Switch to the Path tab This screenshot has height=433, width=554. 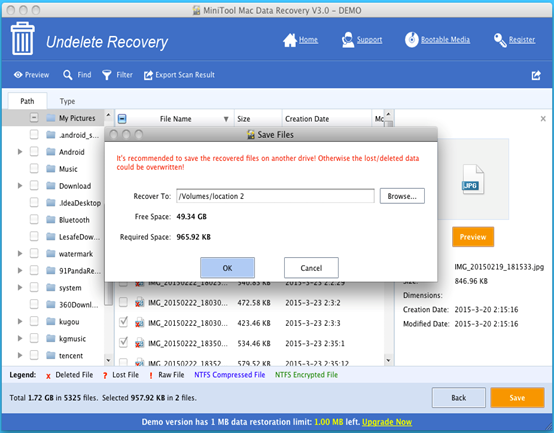point(27,101)
